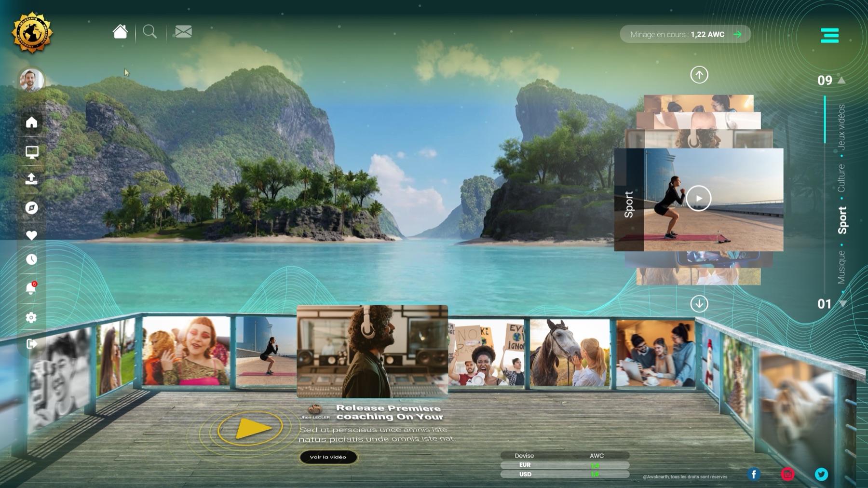Viewport: 868px width, 488px height.
Task: Open the settings gear in the sidebar
Action: tap(32, 317)
